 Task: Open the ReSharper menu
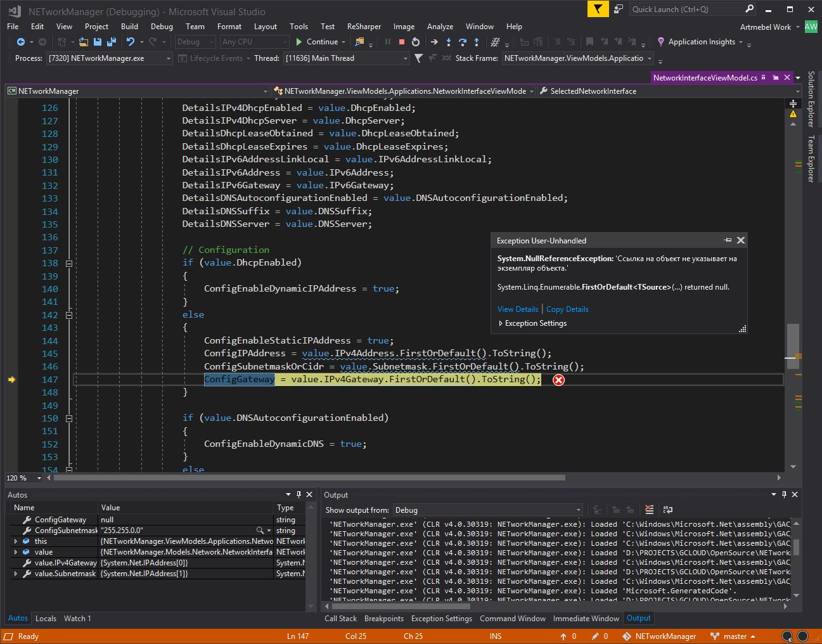click(364, 27)
